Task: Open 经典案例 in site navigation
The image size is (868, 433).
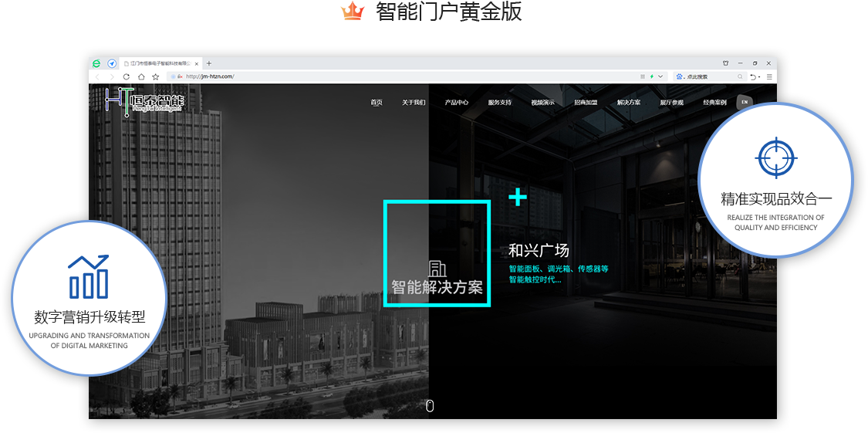Action: tap(714, 103)
